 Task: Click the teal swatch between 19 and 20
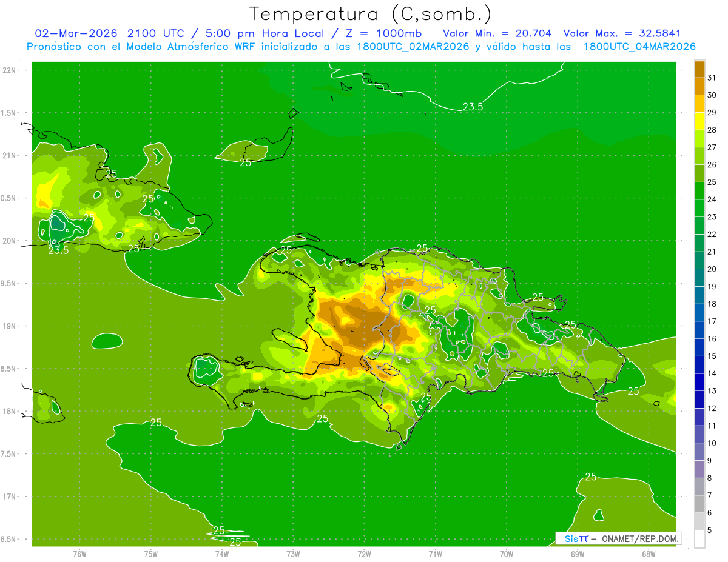pos(699,278)
